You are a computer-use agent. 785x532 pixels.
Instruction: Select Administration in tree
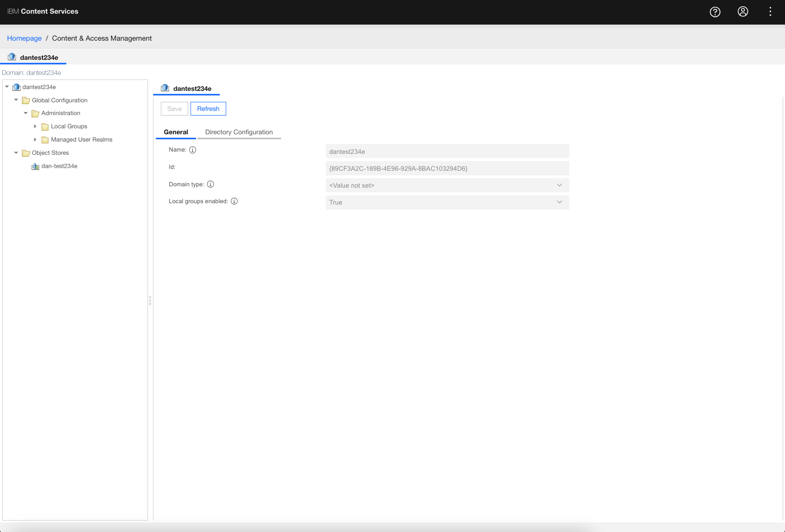click(x=61, y=113)
